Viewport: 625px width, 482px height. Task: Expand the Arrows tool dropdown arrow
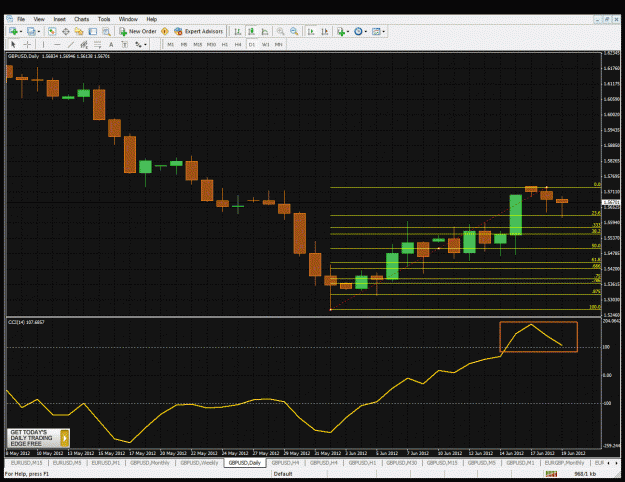[145, 45]
